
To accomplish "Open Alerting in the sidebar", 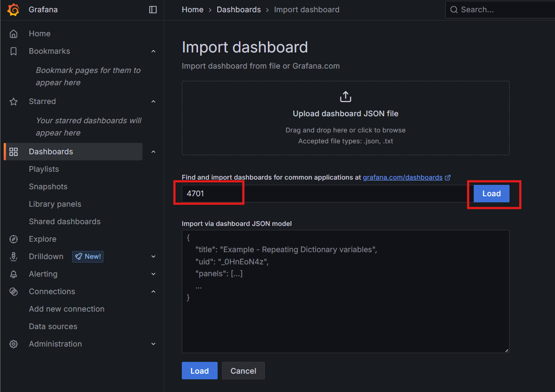I will 43,274.
